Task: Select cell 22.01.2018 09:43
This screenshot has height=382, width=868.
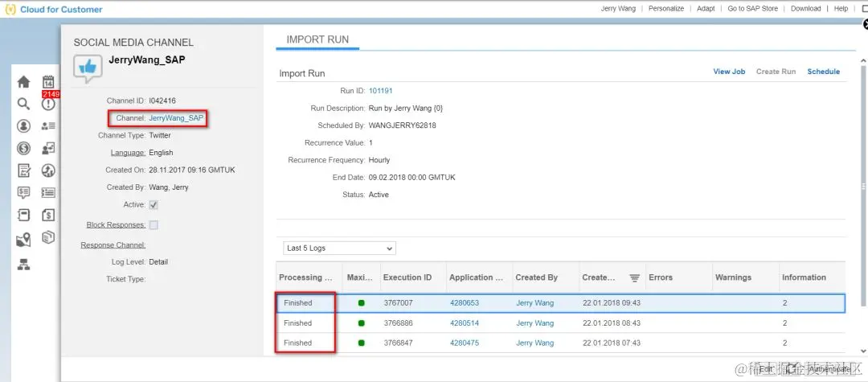Action: coord(612,303)
